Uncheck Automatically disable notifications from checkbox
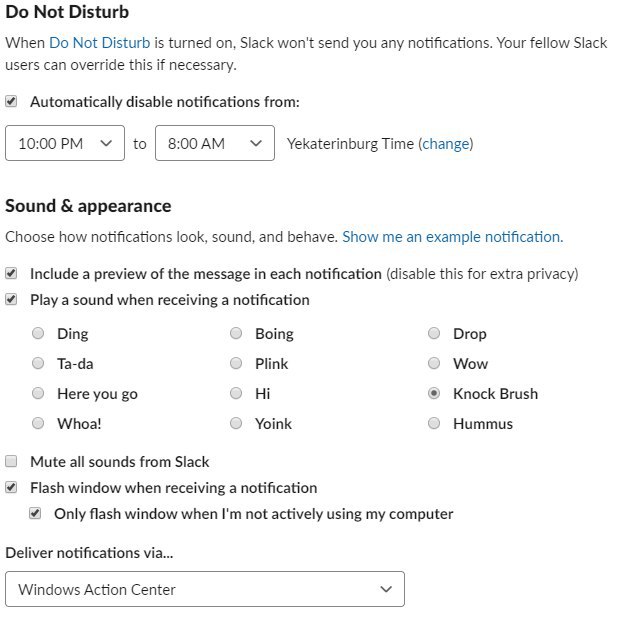 (x=11, y=101)
